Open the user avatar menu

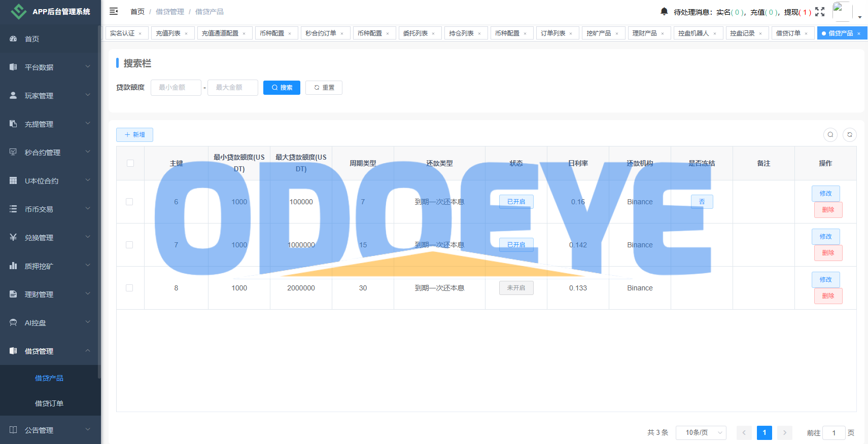(842, 12)
